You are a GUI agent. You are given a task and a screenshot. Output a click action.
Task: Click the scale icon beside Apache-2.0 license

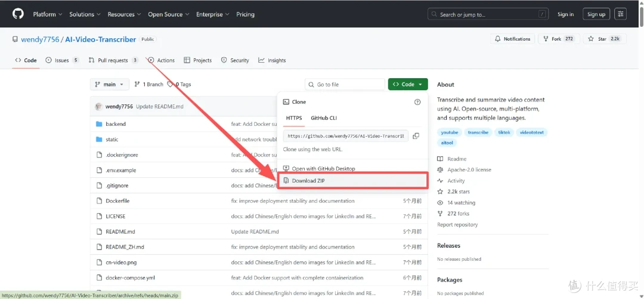[x=440, y=169]
